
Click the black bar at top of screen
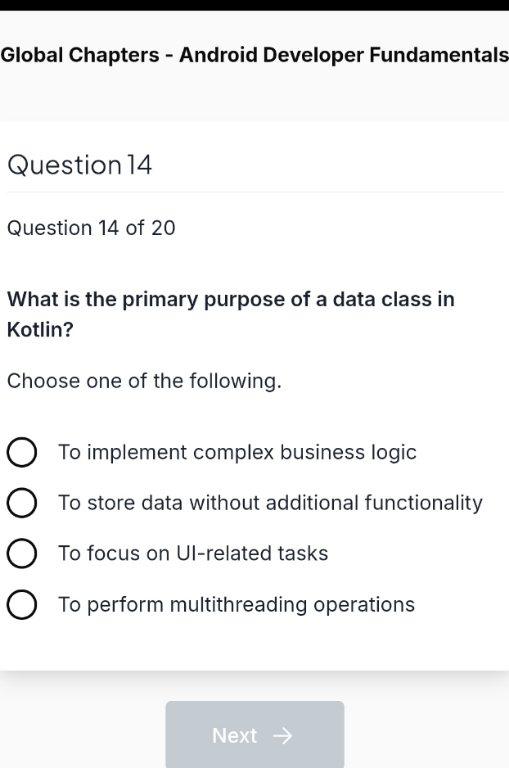coord(254,5)
